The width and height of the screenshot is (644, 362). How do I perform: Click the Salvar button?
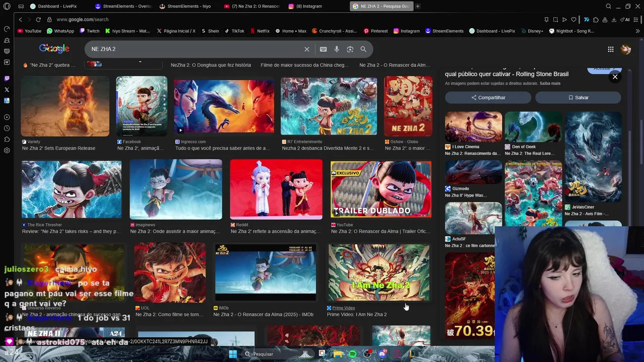click(x=578, y=98)
